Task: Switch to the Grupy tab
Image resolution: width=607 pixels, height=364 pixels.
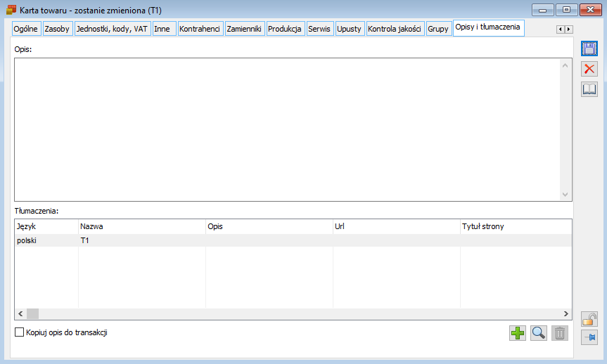Action: (439, 29)
